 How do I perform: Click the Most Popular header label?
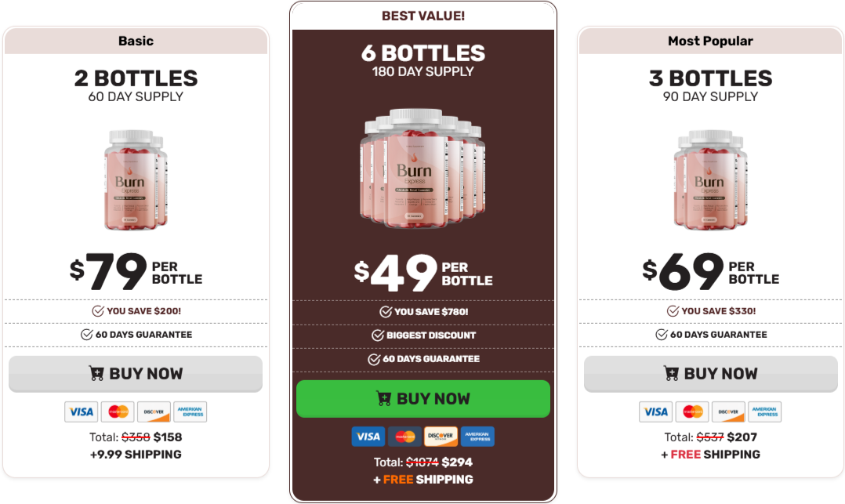[710, 41]
